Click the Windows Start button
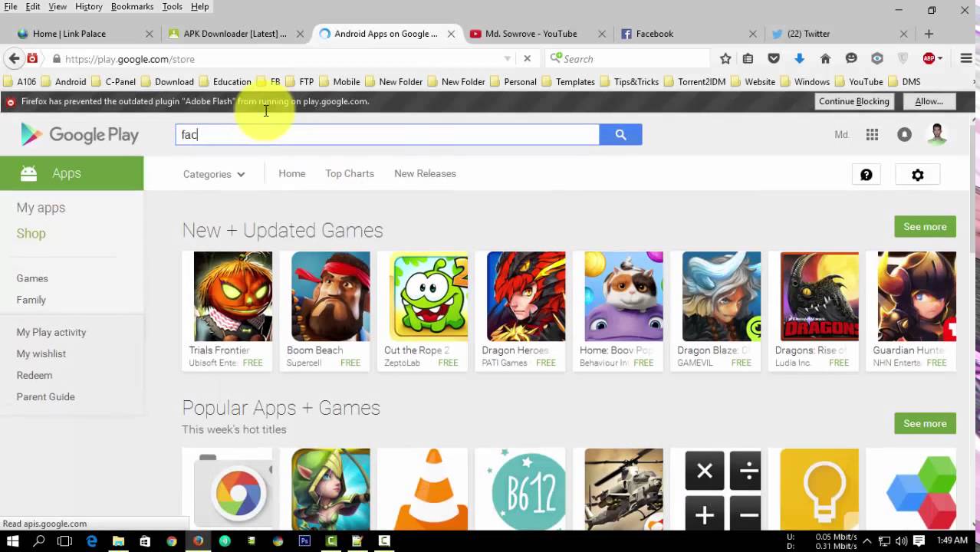The width and height of the screenshot is (980, 552). click(x=12, y=540)
